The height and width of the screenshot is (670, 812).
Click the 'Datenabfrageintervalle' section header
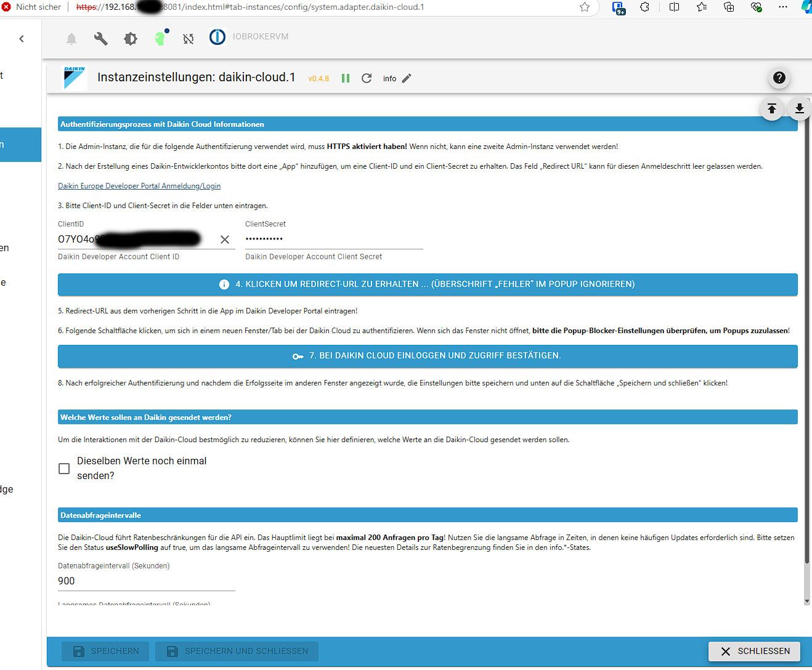[x=428, y=515]
